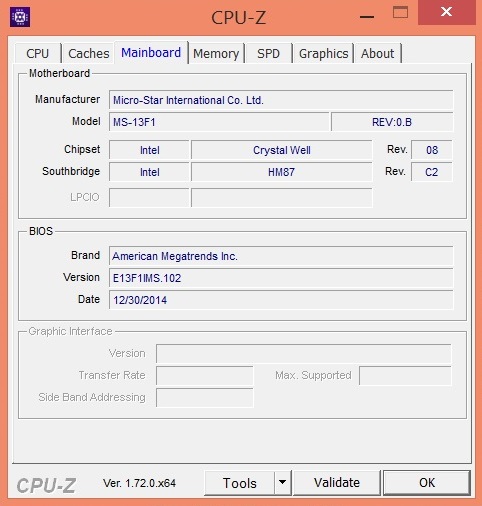Viewport: 482px width, 506px height.
Task: Go to the Graphics tab
Action: point(323,53)
